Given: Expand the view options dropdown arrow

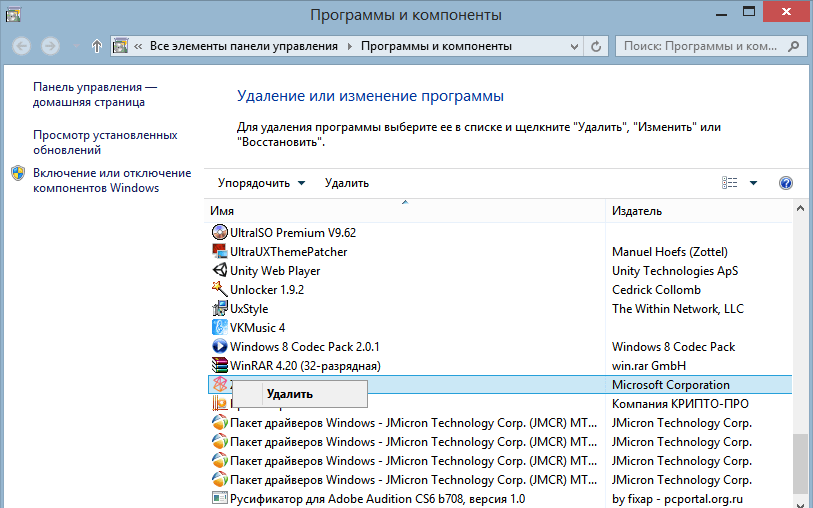Looking at the screenshot, I should (x=753, y=183).
